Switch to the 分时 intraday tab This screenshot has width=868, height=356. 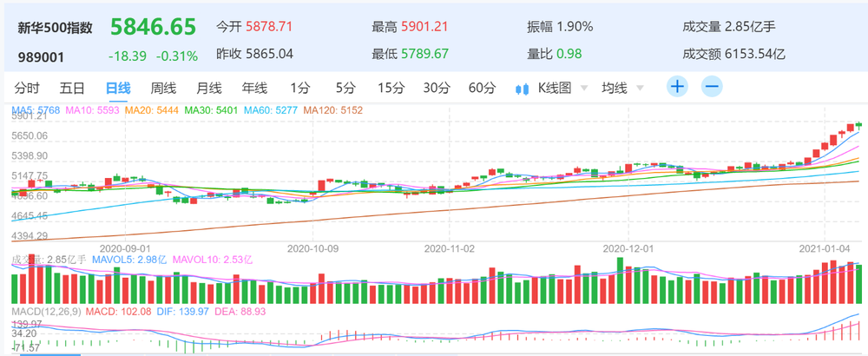tap(27, 88)
